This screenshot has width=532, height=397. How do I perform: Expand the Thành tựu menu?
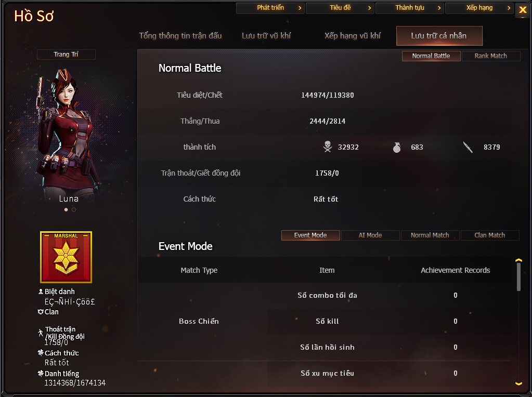pyautogui.click(x=410, y=8)
